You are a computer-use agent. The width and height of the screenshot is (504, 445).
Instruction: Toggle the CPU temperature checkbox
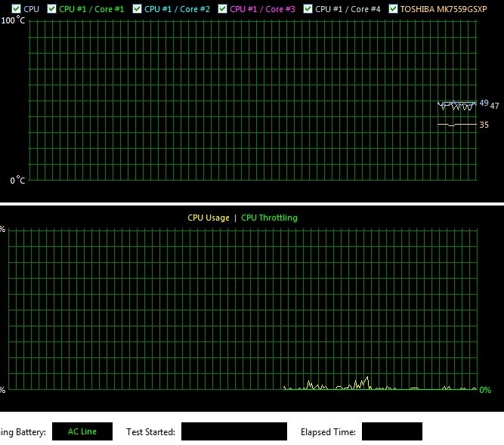(16, 9)
